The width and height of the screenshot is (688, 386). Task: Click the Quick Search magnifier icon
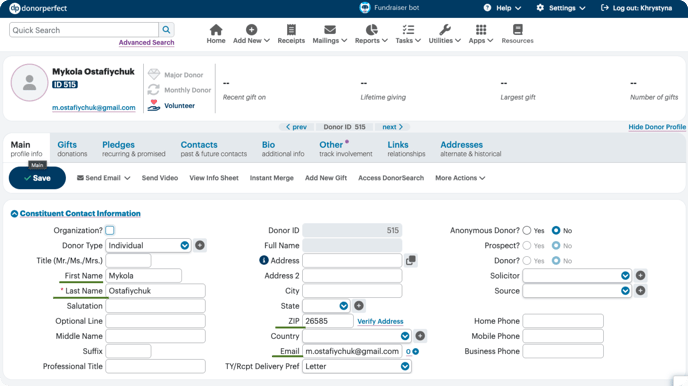tap(166, 30)
